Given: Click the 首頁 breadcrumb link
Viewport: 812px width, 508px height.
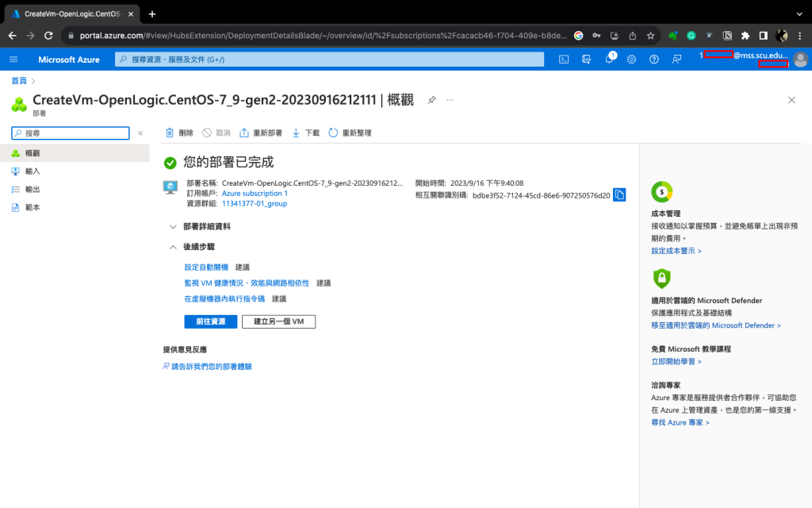Looking at the screenshot, I should click(x=19, y=81).
